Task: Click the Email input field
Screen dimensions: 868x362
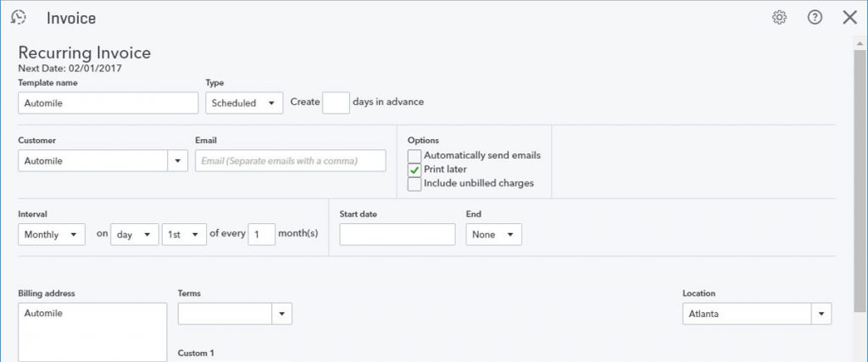Action: (x=290, y=161)
